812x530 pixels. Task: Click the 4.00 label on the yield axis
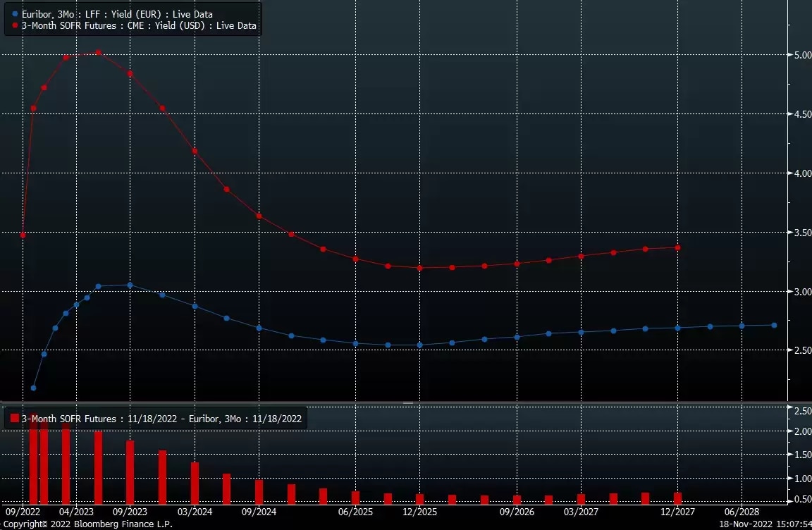[x=803, y=173]
